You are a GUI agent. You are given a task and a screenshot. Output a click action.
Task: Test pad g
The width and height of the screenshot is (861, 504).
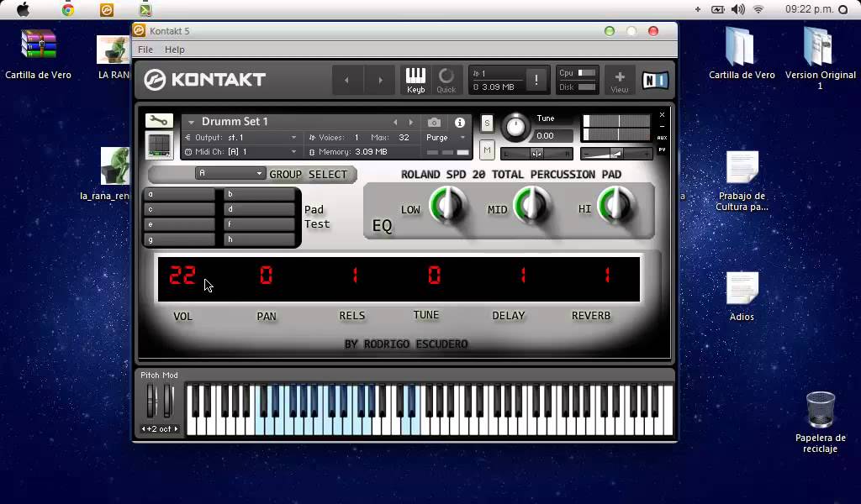pos(180,239)
